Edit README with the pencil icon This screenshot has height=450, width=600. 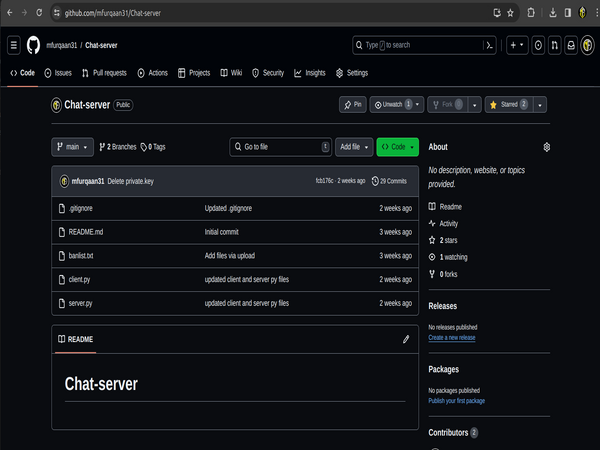click(x=406, y=339)
